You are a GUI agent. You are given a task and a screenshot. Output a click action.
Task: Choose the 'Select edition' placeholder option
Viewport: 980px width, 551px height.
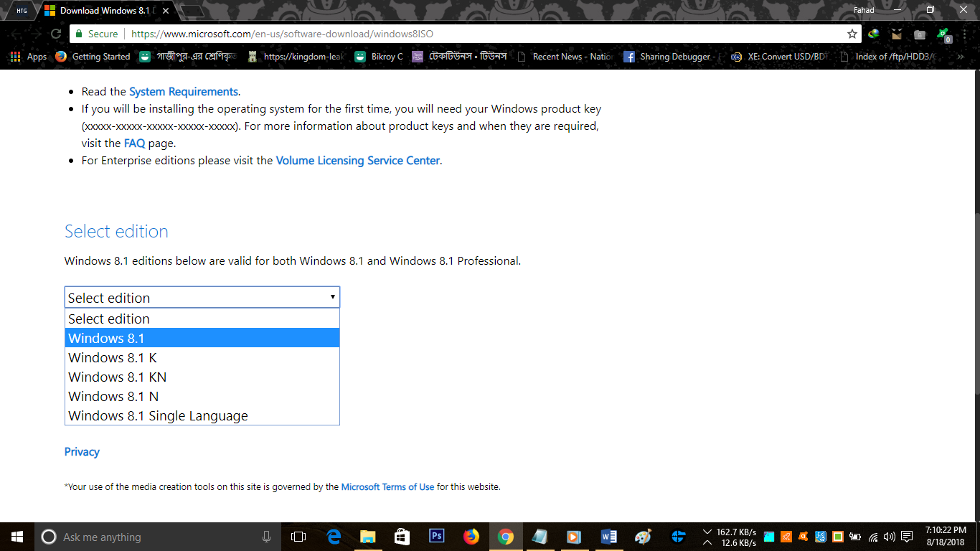coord(202,319)
